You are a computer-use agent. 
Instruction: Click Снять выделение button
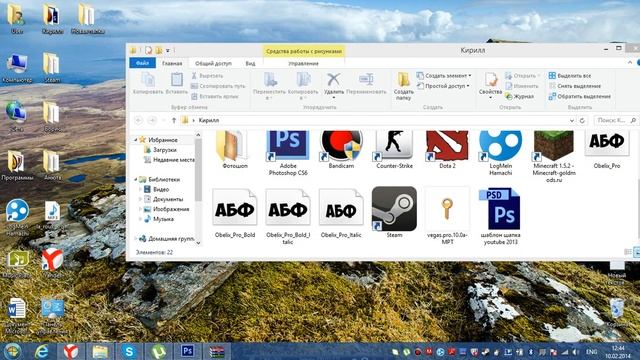pyautogui.click(x=575, y=86)
